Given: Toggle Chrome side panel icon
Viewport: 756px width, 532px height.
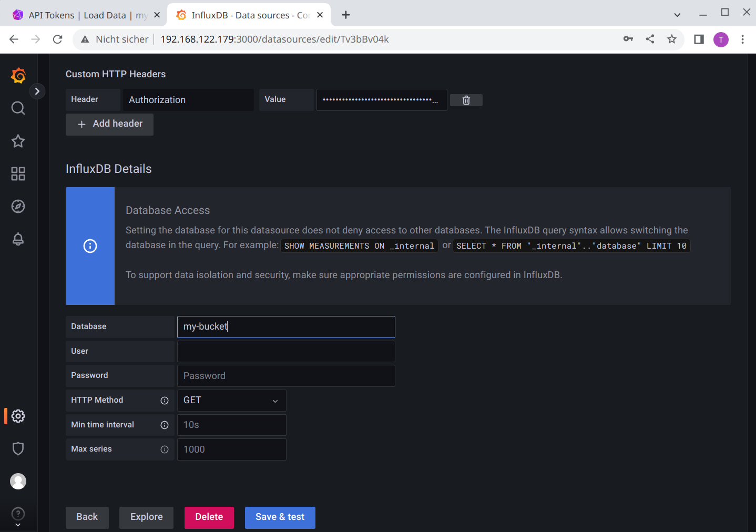Looking at the screenshot, I should pos(699,39).
